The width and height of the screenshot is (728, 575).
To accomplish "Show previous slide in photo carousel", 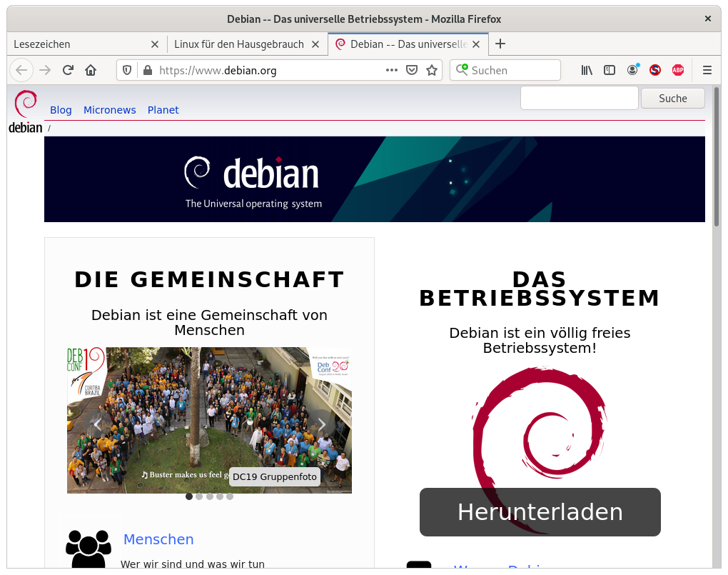I will (x=97, y=424).
